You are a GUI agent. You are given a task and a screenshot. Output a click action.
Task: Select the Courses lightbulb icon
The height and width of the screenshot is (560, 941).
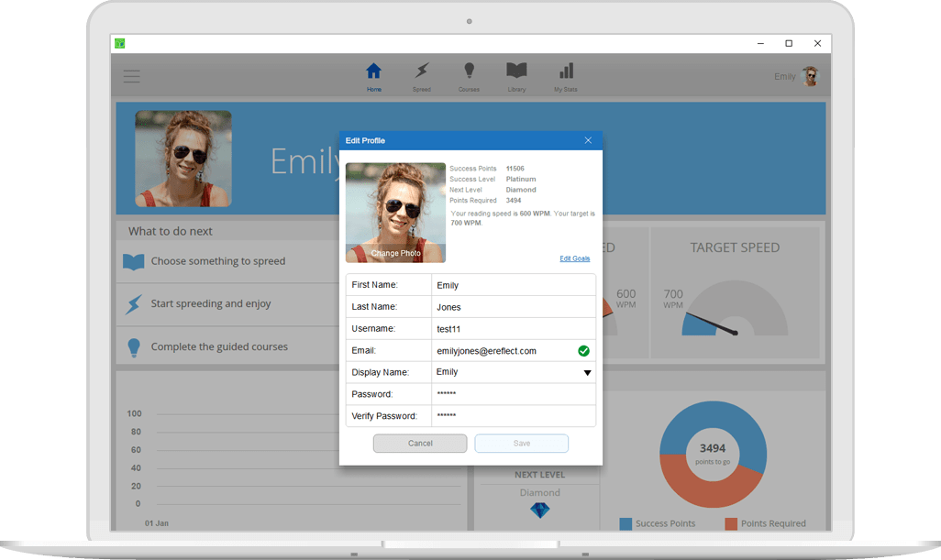coord(469,71)
